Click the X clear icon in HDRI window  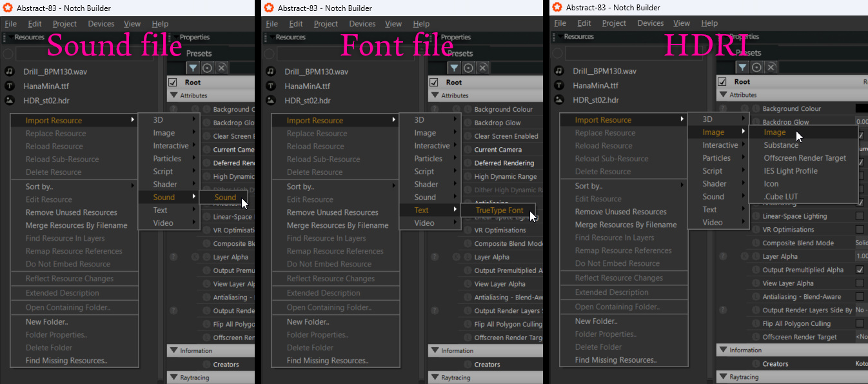(x=771, y=66)
